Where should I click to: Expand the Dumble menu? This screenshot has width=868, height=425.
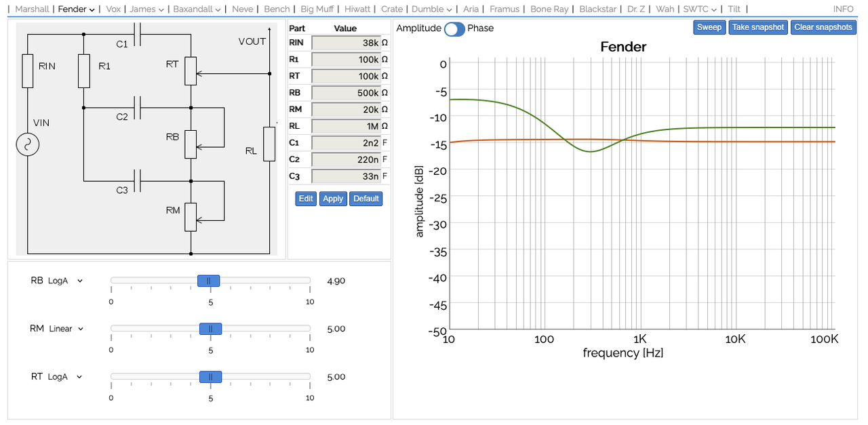tap(432, 9)
